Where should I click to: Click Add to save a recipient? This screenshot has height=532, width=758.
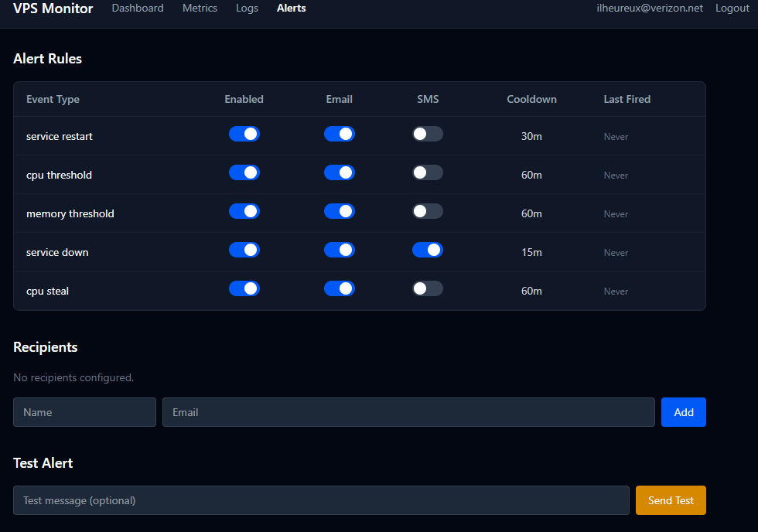[x=683, y=411]
